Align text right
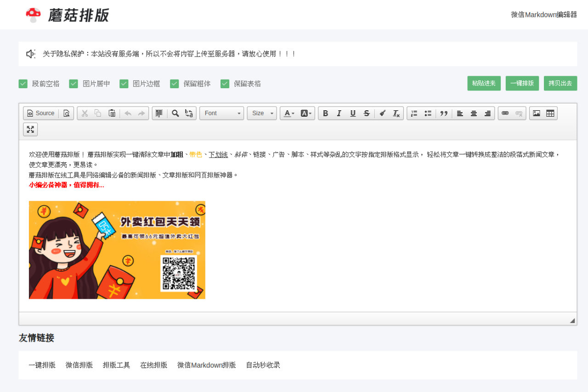Image resolution: width=588 pixels, height=392 pixels. coord(487,113)
